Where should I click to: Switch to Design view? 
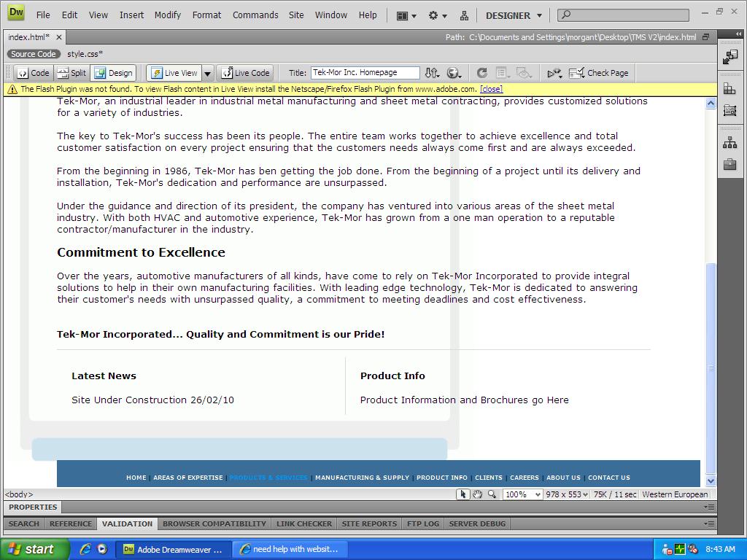click(114, 73)
